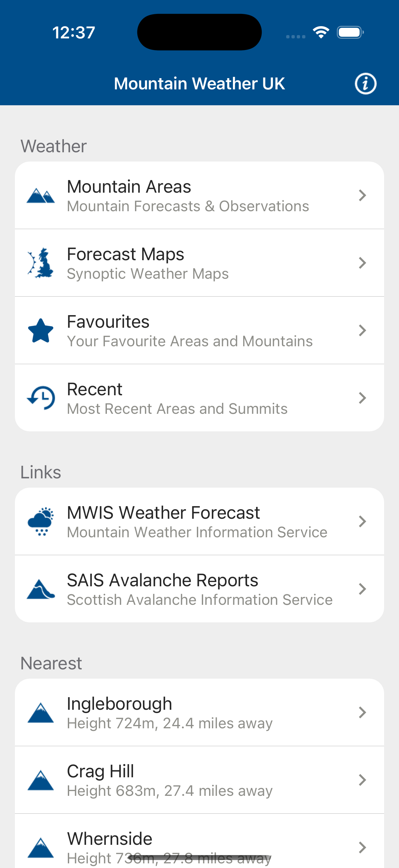Tap the rain cloud MWIS icon
The height and width of the screenshot is (868, 399).
tap(41, 522)
